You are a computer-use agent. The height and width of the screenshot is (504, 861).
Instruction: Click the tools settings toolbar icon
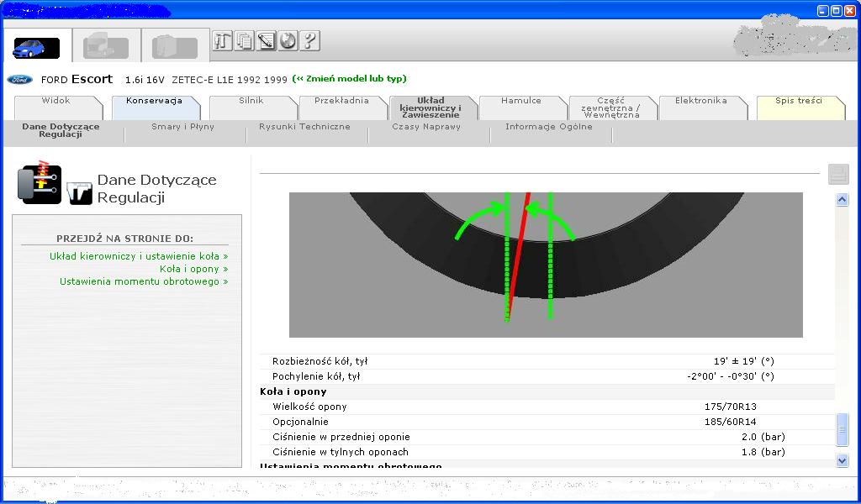[x=222, y=40]
